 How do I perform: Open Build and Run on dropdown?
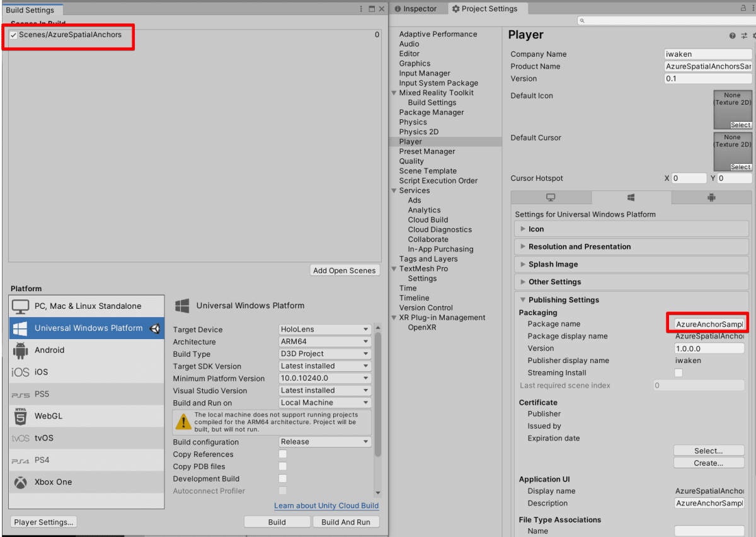point(325,403)
